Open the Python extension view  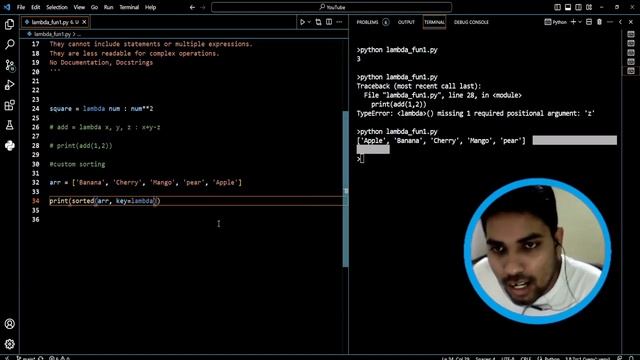[9, 145]
